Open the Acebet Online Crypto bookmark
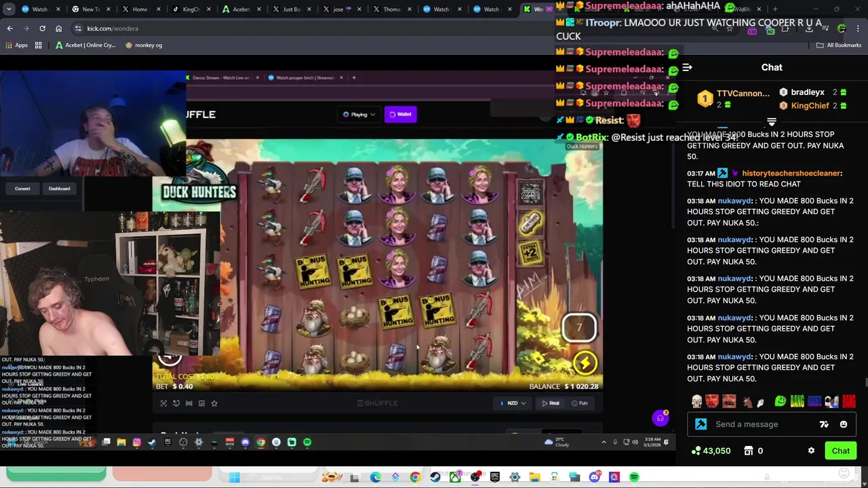 (x=85, y=45)
